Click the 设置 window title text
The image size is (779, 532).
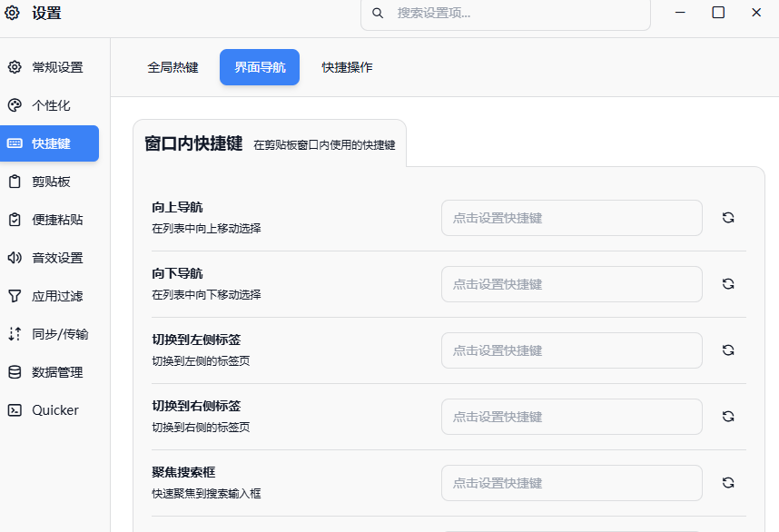point(46,13)
